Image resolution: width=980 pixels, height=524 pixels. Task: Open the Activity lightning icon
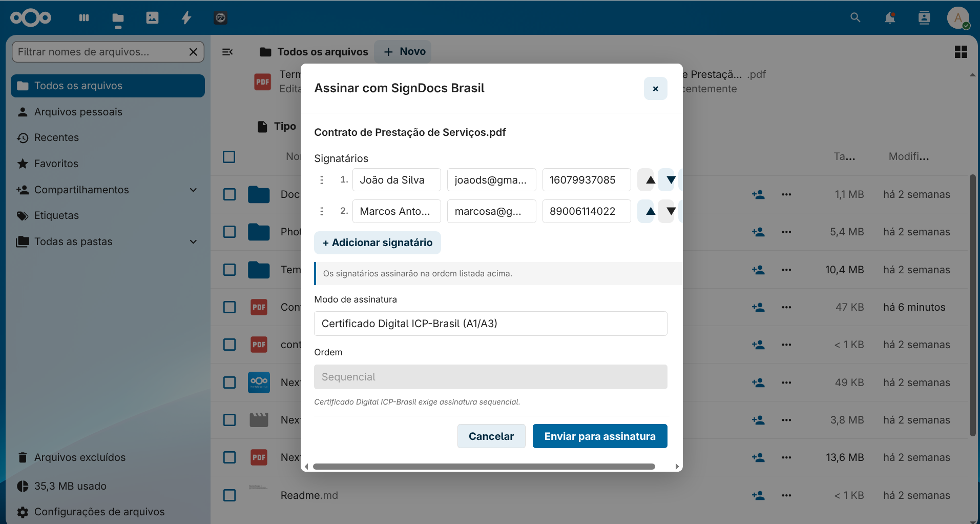click(186, 17)
